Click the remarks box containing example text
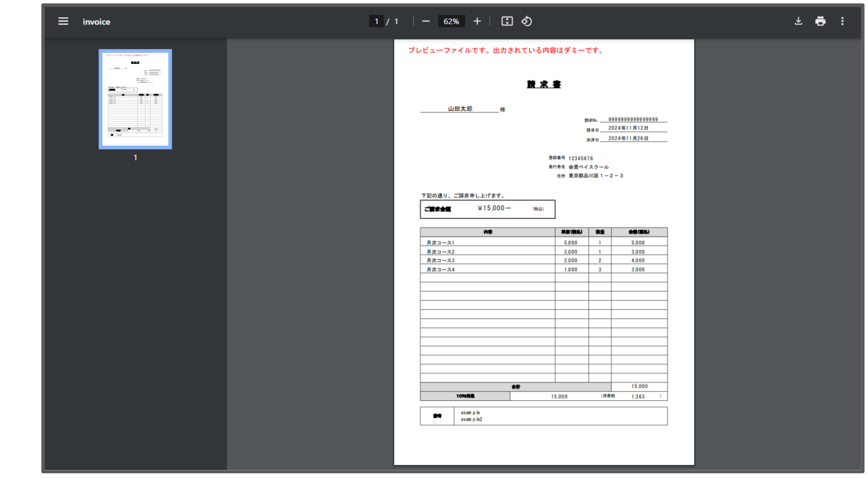The width and height of the screenshot is (868, 478). click(x=543, y=416)
